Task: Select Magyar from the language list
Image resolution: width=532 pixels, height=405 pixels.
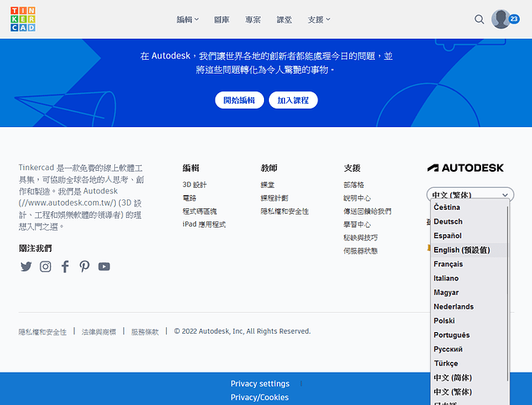Action: click(x=469, y=292)
